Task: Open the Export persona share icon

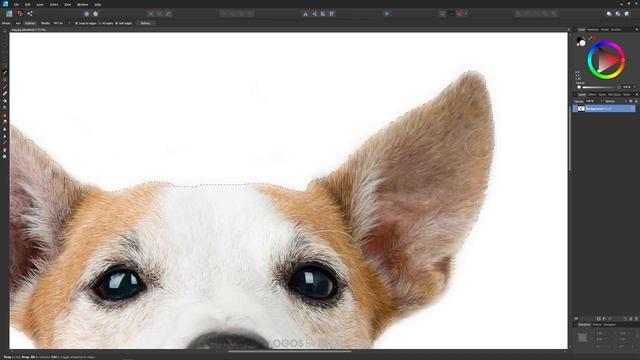Action: [x=30, y=13]
